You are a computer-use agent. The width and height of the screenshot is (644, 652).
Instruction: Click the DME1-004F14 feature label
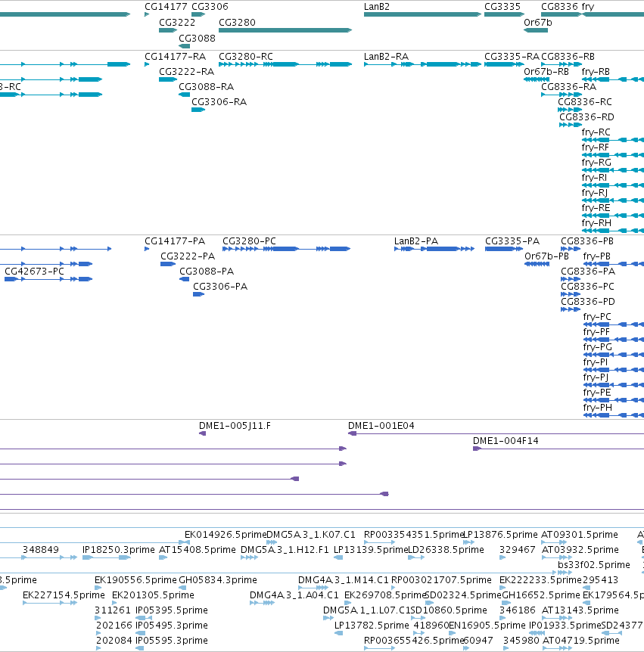[506, 441]
